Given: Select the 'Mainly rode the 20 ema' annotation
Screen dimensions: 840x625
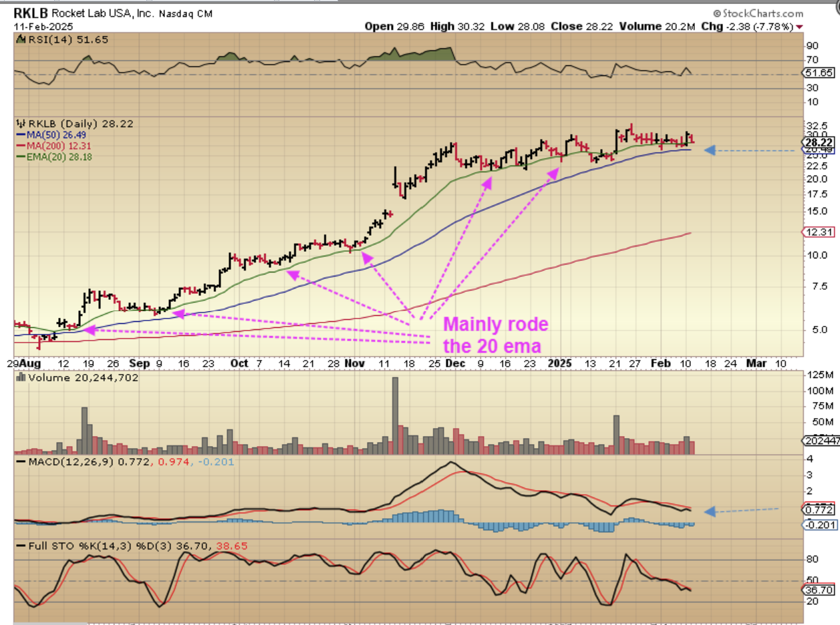Looking at the screenshot, I should pyautogui.click(x=495, y=335).
